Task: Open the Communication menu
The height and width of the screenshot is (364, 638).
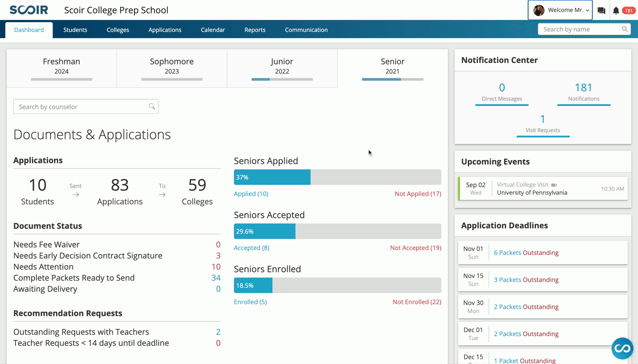Action: point(306,30)
